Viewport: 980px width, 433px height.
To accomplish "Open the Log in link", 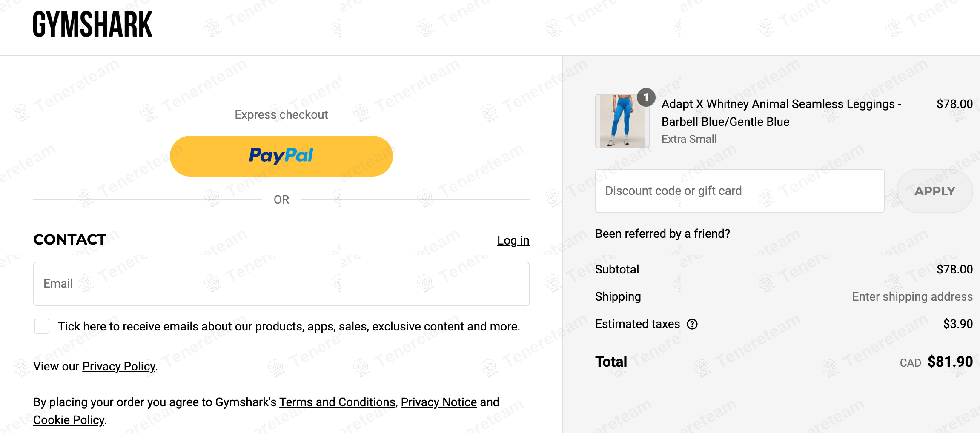I will coord(513,241).
